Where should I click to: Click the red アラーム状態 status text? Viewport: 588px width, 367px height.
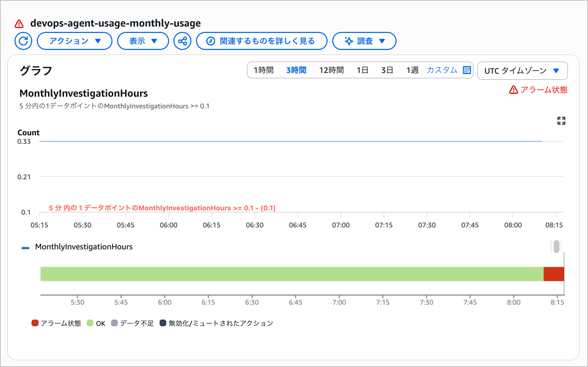[x=544, y=90]
